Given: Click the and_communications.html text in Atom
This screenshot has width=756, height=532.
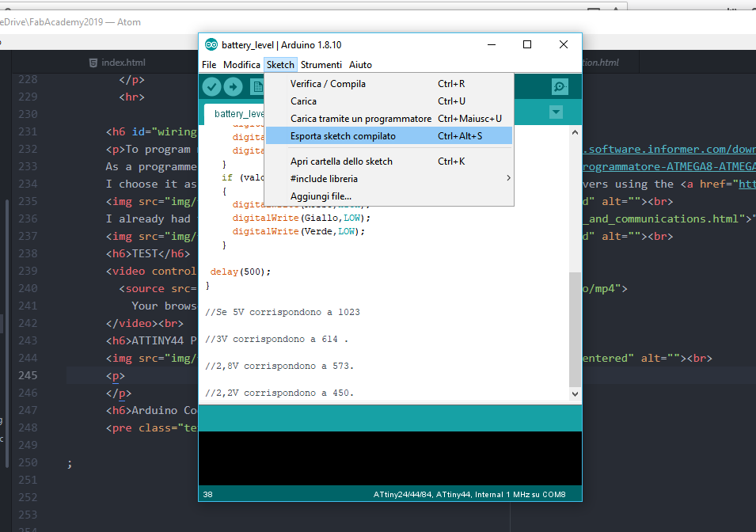Looking at the screenshot, I should [x=664, y=219].
